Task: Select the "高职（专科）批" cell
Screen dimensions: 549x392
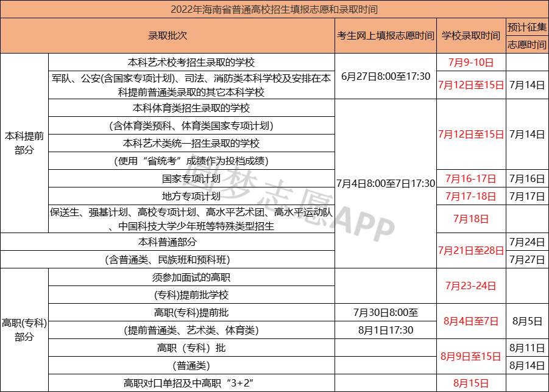Action: [x=191, y=348]
